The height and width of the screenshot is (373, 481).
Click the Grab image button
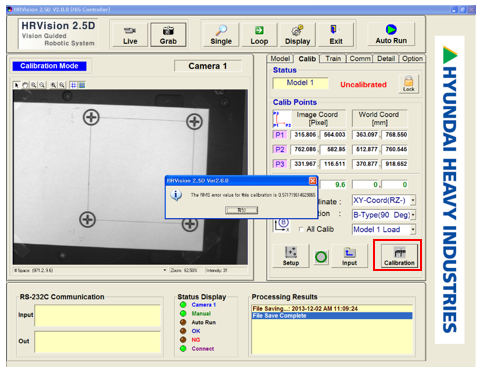click(168, 35)
